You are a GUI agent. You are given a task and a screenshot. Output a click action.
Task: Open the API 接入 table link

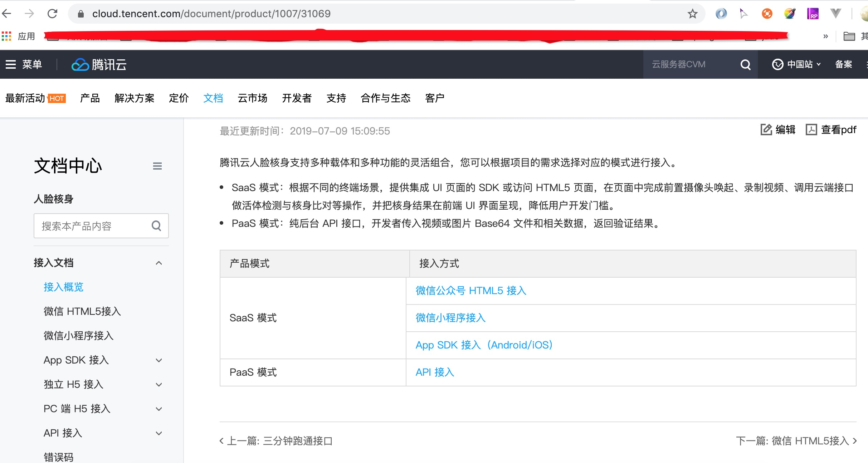[435, 372]
